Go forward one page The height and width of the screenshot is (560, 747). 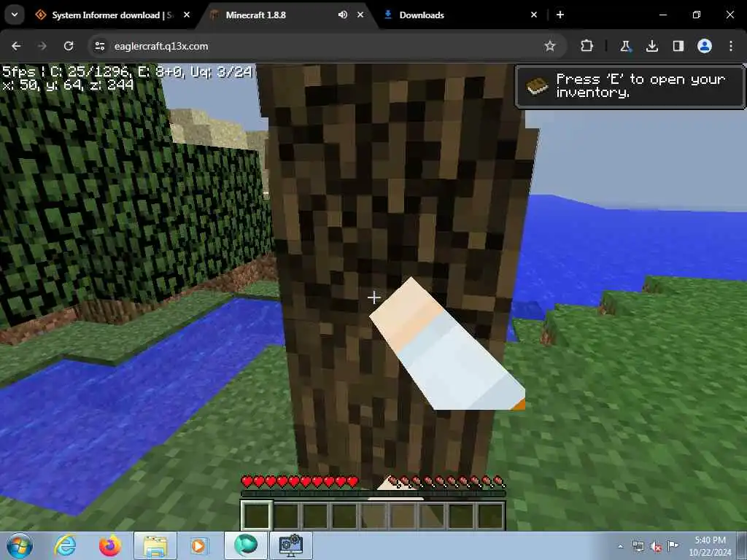click(x=42, y=46)
